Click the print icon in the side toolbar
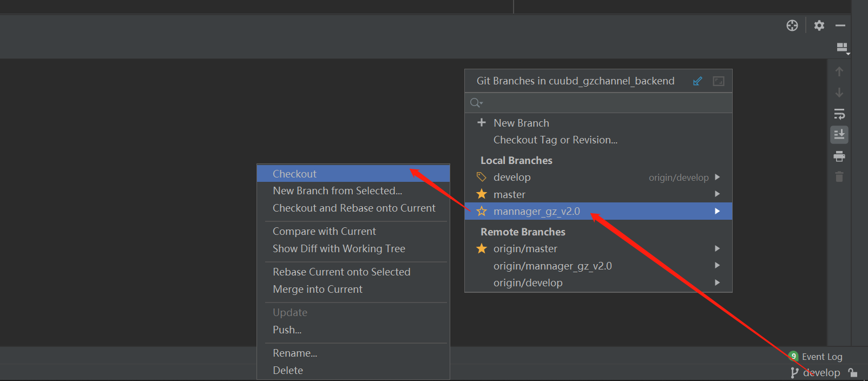The height and width of the screenshot is (381, 868). point(839,156)
